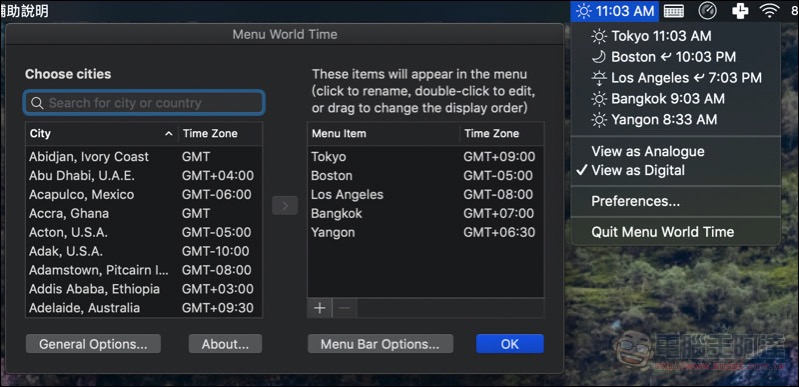Select Acton, U.S.A. in city list
Viewport: 799px width, 387px height.
point(144,232)
